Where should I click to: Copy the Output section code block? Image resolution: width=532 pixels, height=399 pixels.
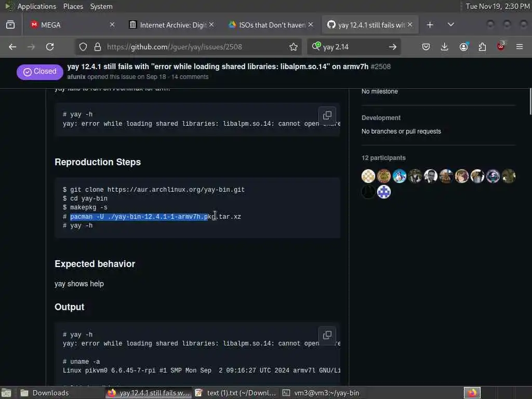pos(327,335)
